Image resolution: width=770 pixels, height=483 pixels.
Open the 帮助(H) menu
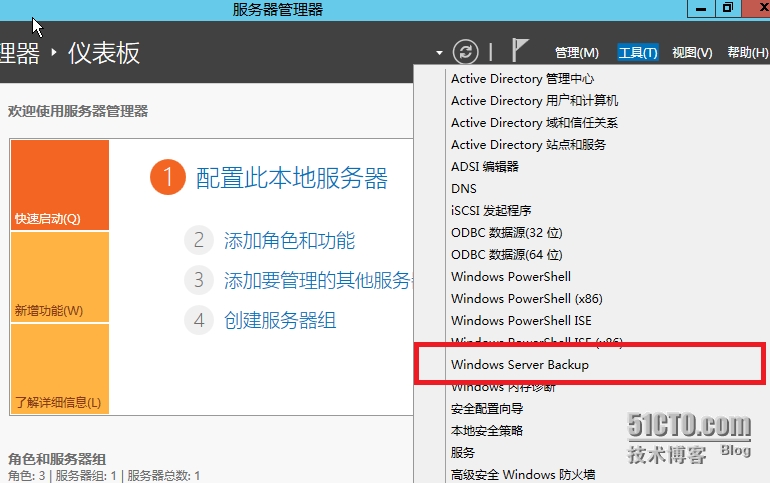click(747, 53)
